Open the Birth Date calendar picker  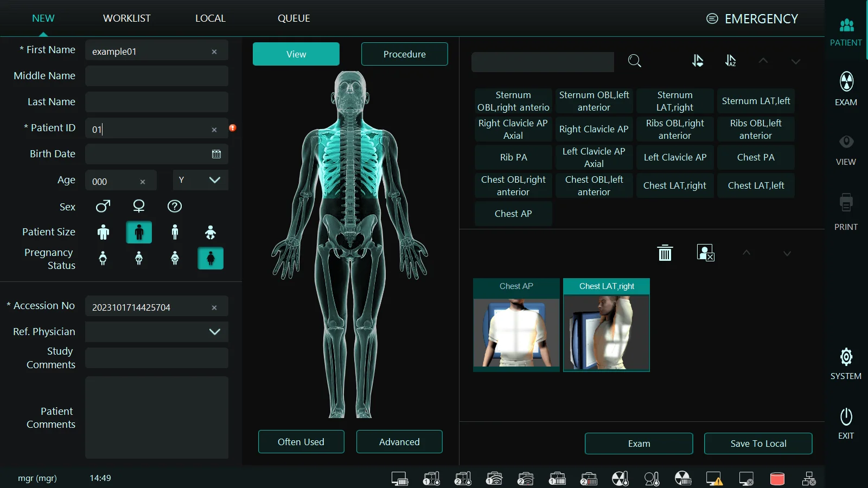click(x=216, y=154)
